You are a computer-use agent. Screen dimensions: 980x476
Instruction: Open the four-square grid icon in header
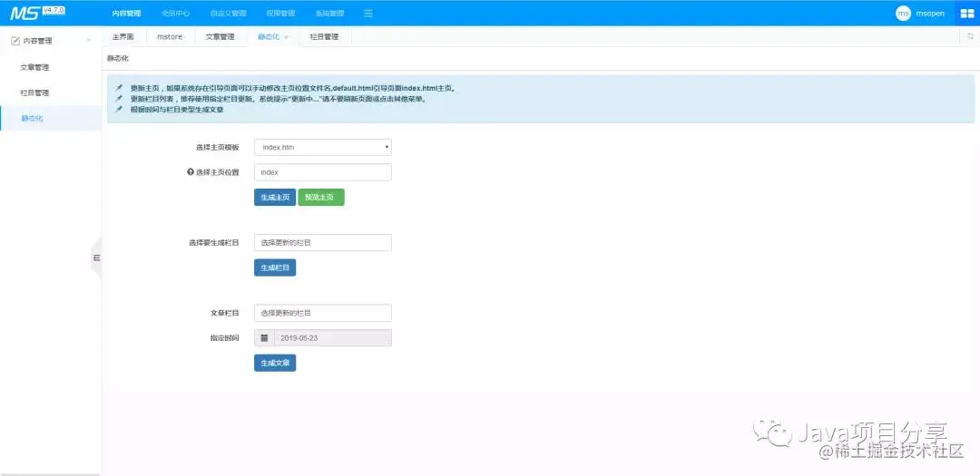[967, 13]
